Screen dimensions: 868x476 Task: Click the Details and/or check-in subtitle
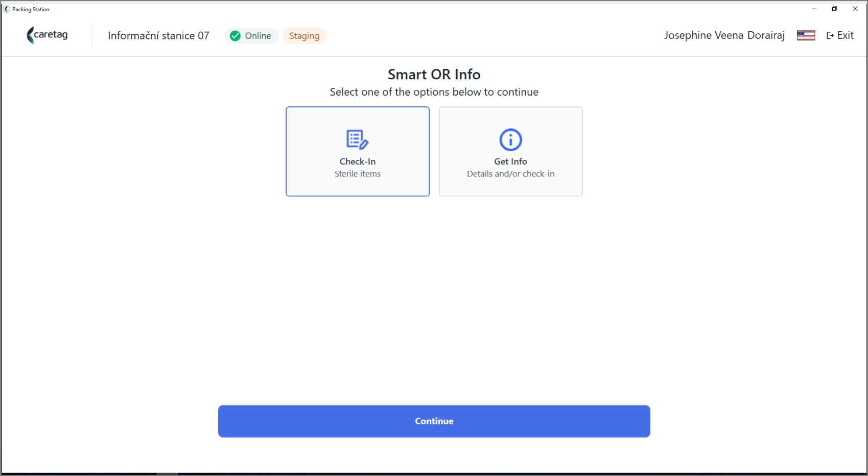point(510,174)
